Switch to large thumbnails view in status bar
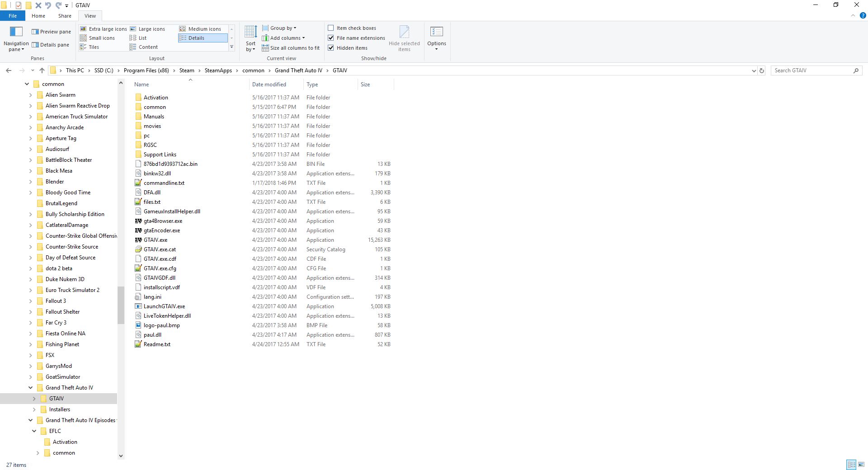The height and width of the screenshot is (470, 868). click(x=861, y=465)
